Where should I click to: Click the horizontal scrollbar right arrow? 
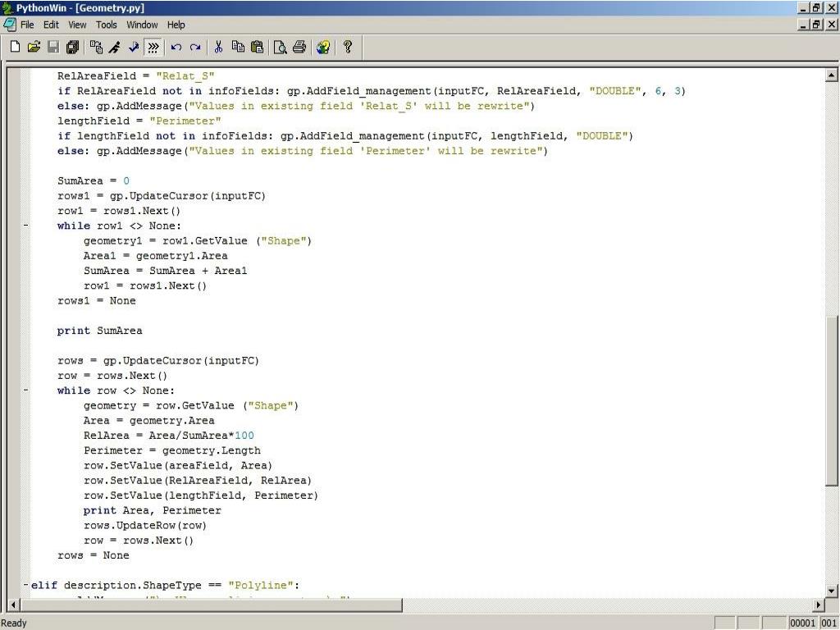pos(818,605)
